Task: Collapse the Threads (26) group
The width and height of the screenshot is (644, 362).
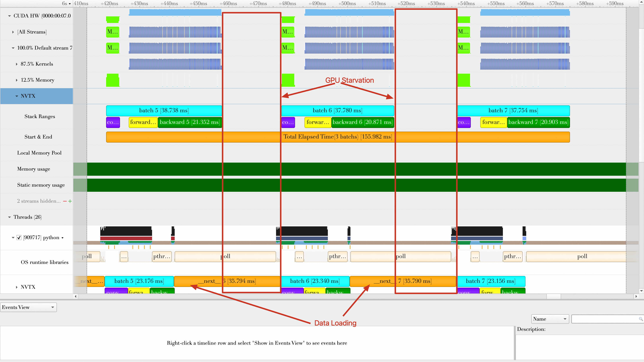Action: coord(9,217)
